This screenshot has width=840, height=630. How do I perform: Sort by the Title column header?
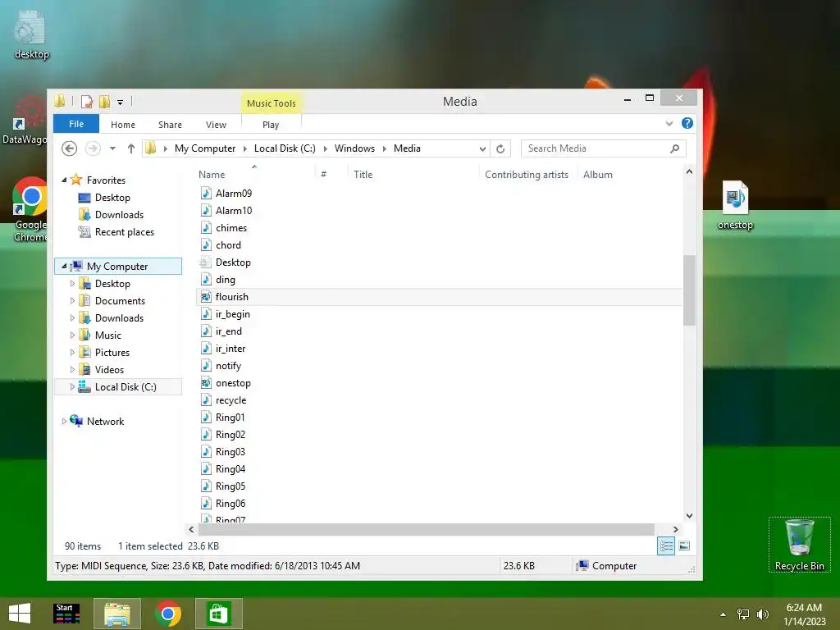click(363, 175)
